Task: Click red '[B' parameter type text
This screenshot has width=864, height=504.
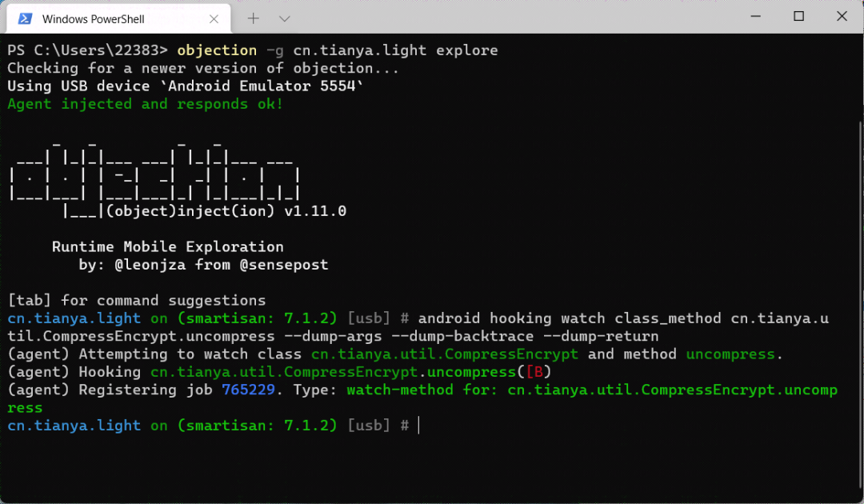Action: click(x=534, y=372)
